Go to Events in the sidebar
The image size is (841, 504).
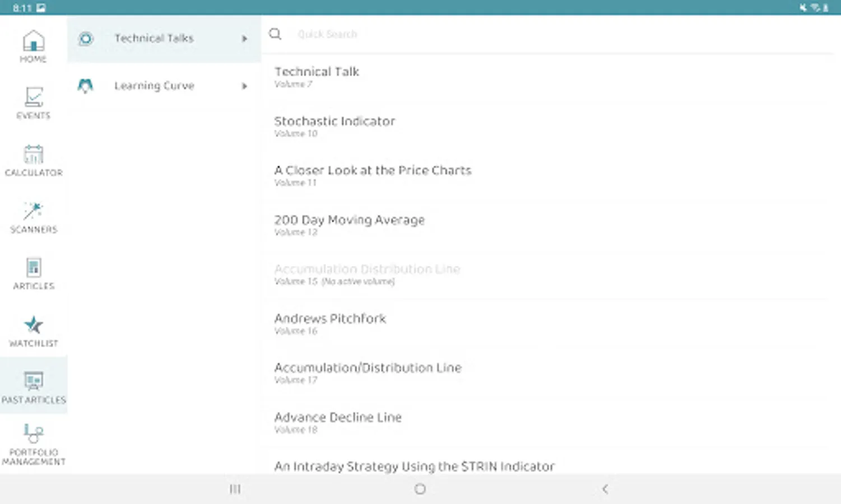(33, 99)
